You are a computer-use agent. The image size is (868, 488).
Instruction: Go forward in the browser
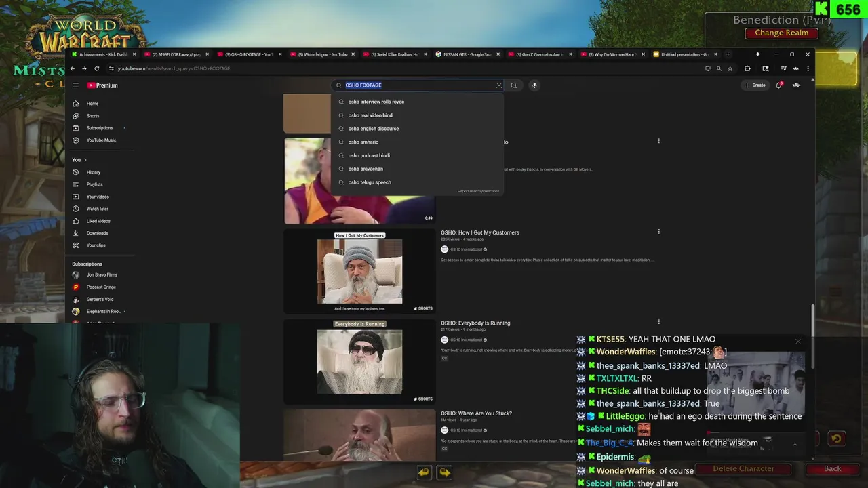pos(84,68)
